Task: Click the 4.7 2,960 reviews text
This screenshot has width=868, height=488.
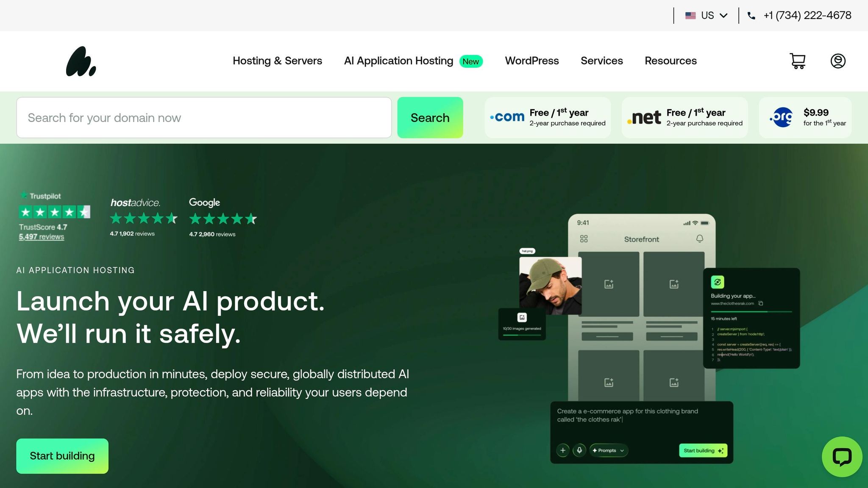Action: pos(212,234)
